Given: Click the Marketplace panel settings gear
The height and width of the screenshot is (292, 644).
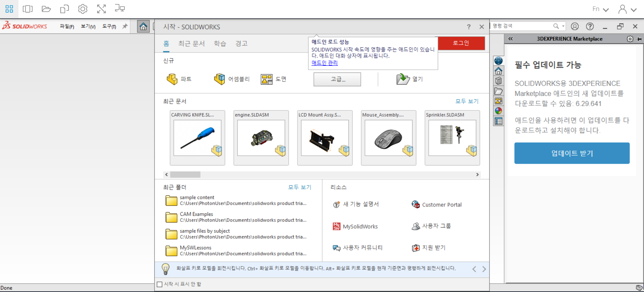Looking at the screenshot, I should coord(630,39).
